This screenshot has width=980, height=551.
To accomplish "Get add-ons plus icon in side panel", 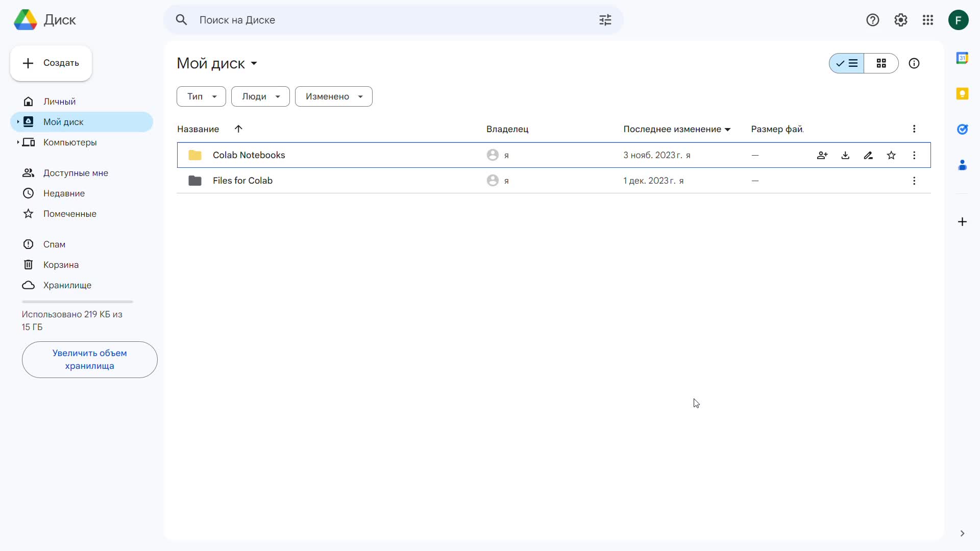I will coord(962,221).
